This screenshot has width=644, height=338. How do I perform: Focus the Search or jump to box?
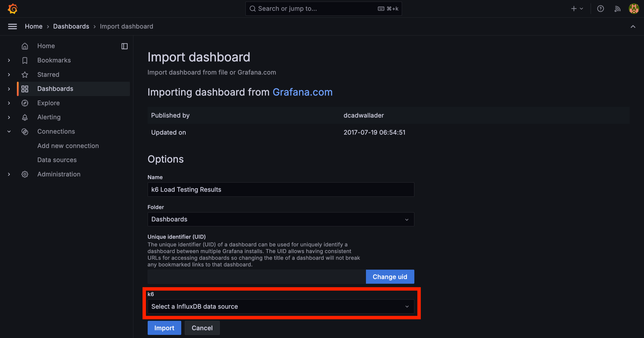(323, 9)
